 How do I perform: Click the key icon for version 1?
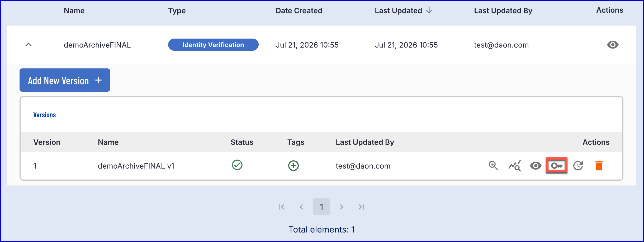click(x=557, y=166)
